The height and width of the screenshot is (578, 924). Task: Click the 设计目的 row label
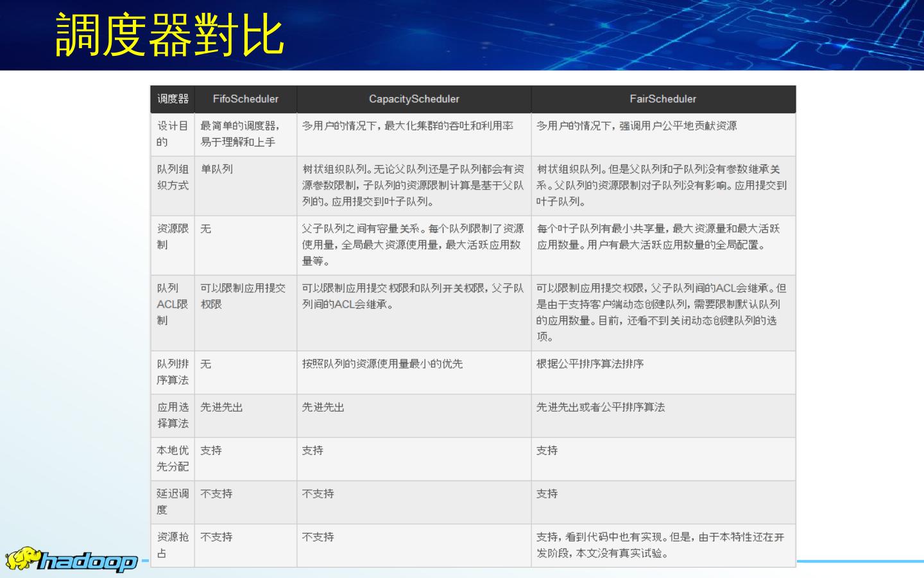coord(173,134)
